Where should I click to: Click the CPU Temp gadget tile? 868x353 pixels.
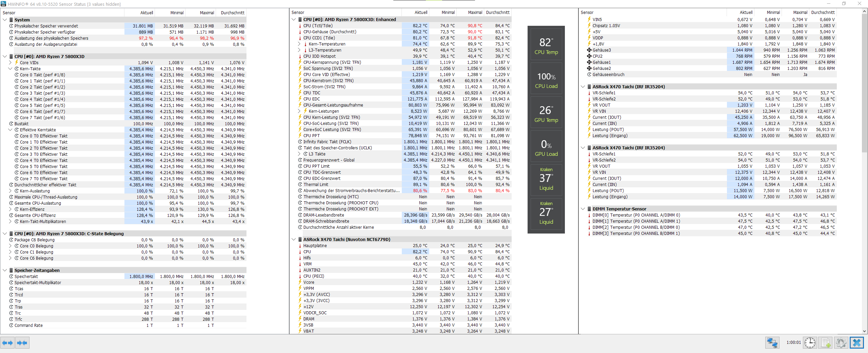pos(546,45)
